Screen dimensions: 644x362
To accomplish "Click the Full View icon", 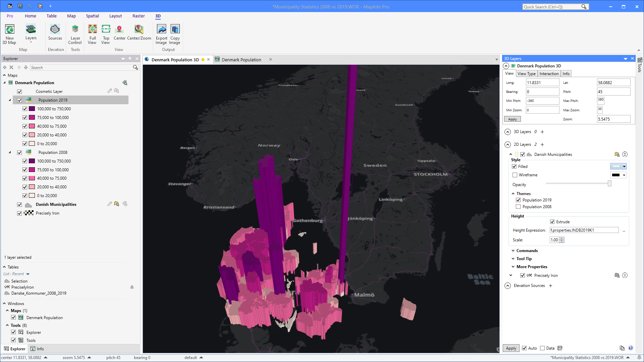I will [x=92, y=34].
